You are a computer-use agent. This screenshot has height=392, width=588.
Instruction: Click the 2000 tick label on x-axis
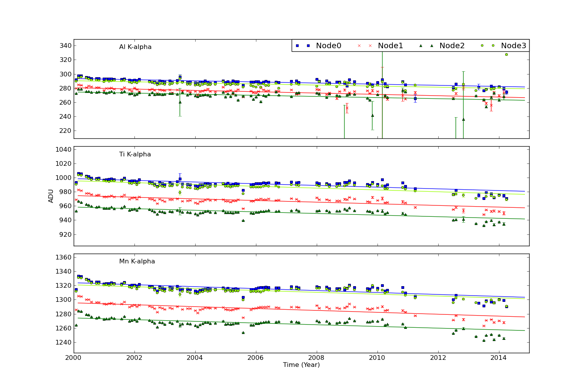(x=74, y=358)
